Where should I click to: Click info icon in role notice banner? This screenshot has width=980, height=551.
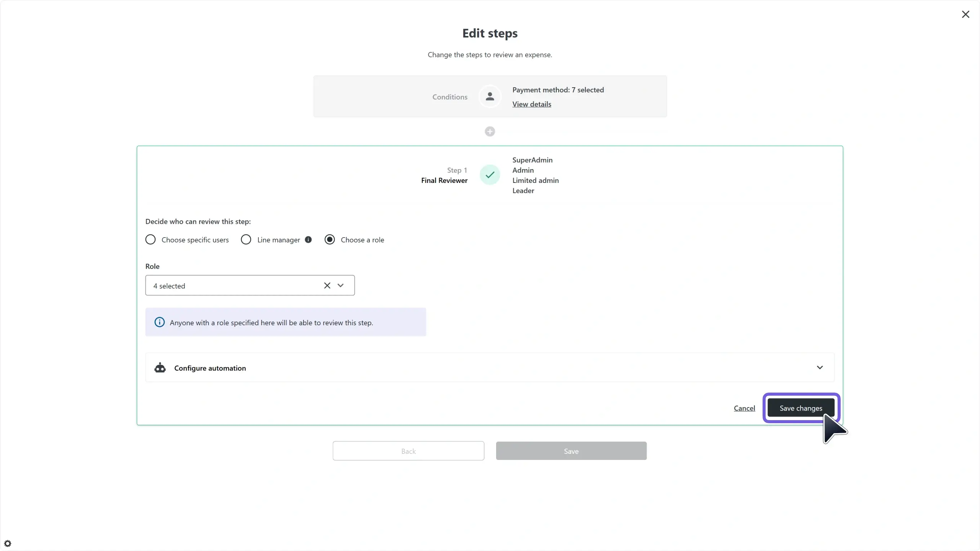[160, 322]
